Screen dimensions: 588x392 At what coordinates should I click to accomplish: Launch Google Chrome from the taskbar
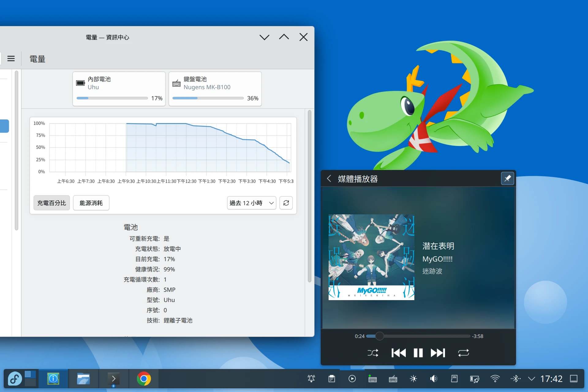point(144,379)
